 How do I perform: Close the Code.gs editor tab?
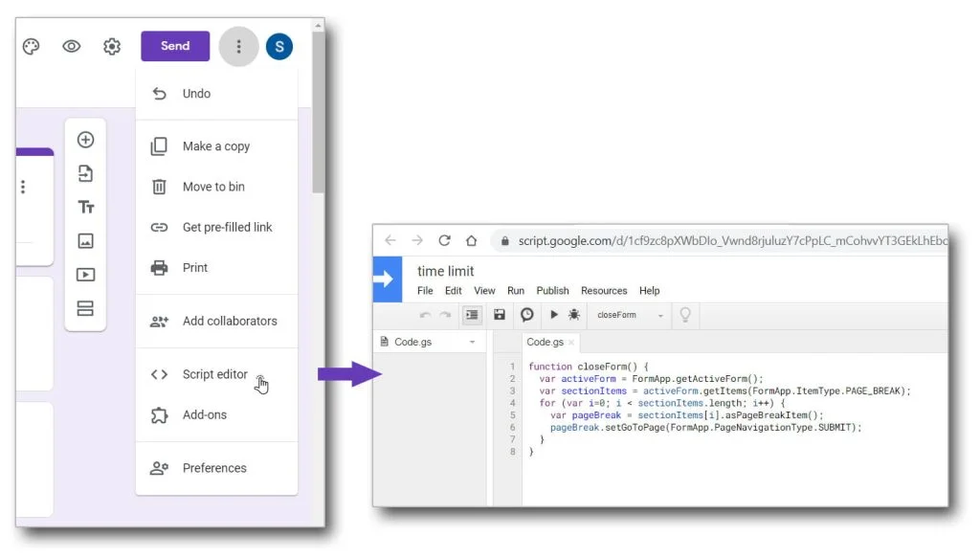click(x=570, y=343)
